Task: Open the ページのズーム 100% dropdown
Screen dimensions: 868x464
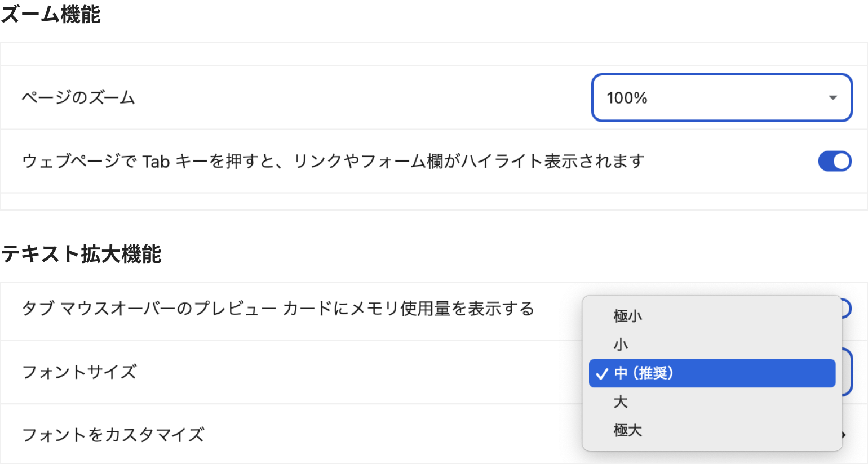Action: tap(721, 97)
